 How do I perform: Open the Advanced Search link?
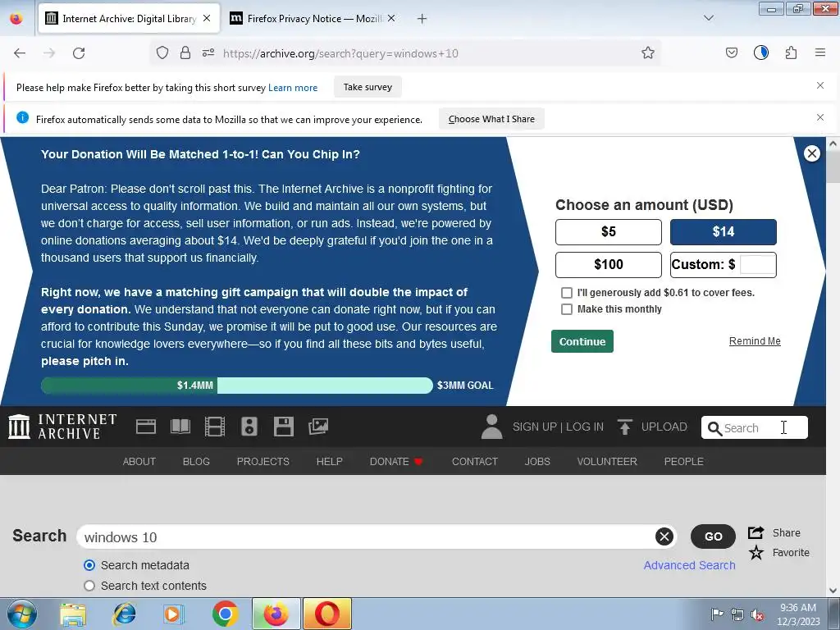[689, 565]
